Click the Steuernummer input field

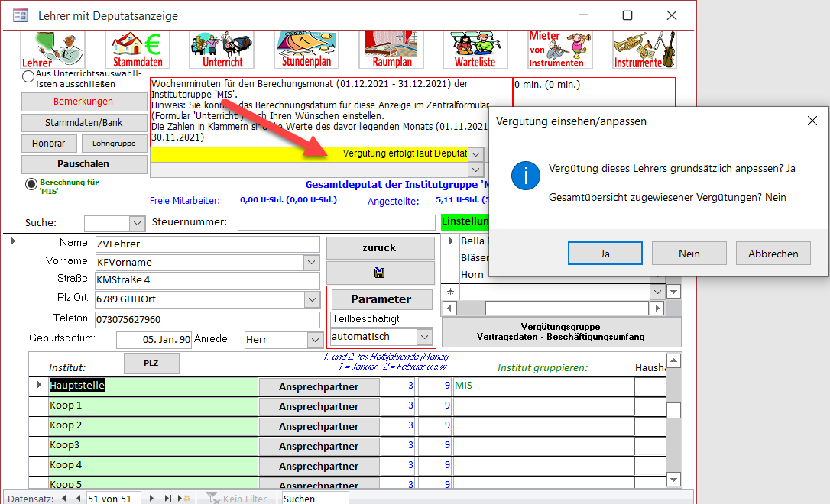coord(336,223)
